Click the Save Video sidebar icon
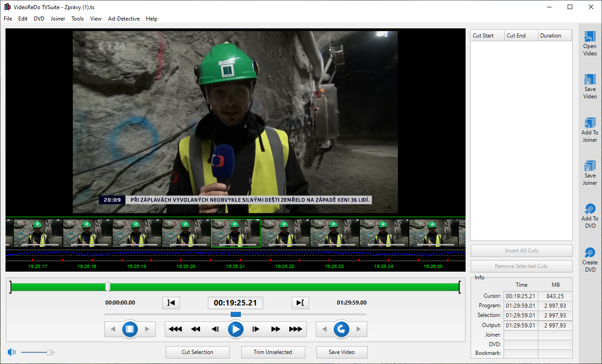Screen dimensions: 602x364 point(590,80)
